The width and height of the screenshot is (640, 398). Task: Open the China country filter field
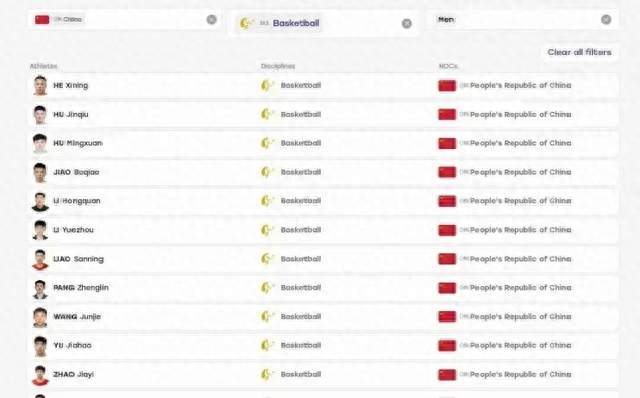point(124,19)
